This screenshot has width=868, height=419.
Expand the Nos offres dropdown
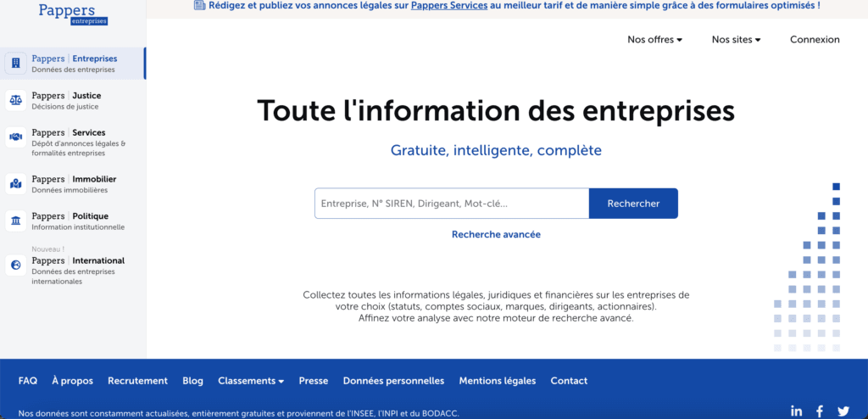click(x=654, y=40)
